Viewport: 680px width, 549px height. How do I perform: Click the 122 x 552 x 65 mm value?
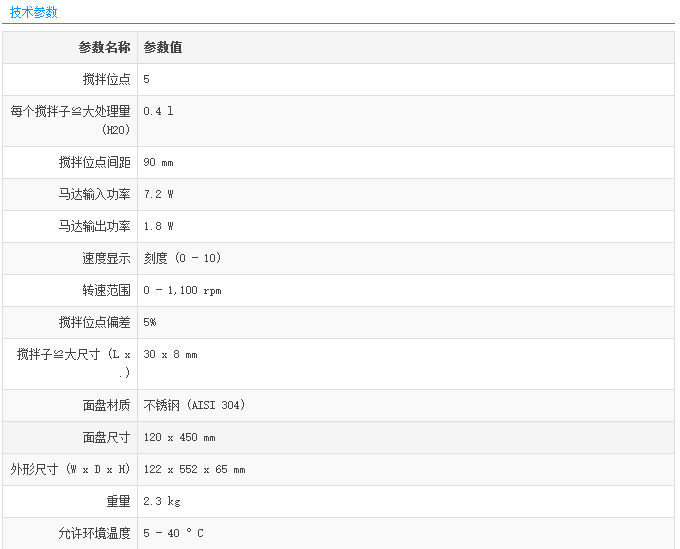[194, 469]
